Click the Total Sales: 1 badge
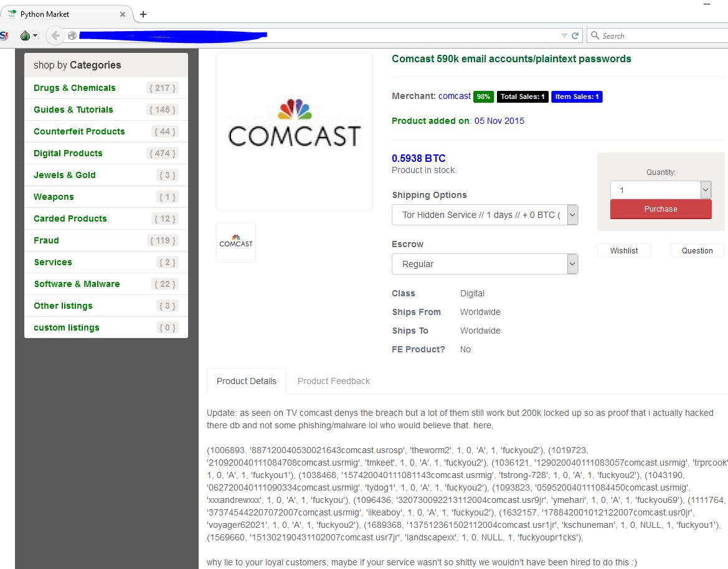 click(x=522, y=96)
